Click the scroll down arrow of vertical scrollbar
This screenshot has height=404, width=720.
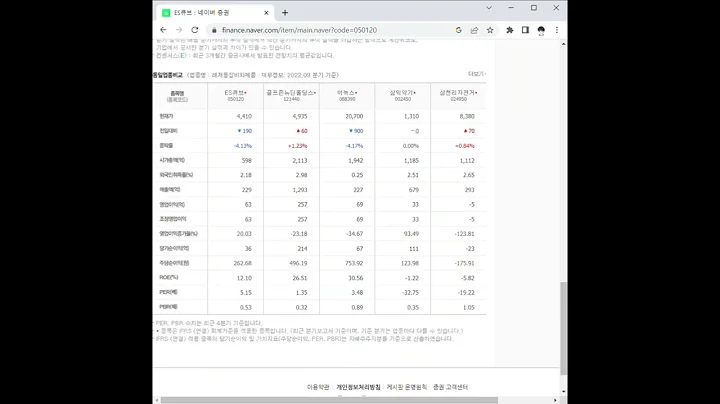[563, 392]
